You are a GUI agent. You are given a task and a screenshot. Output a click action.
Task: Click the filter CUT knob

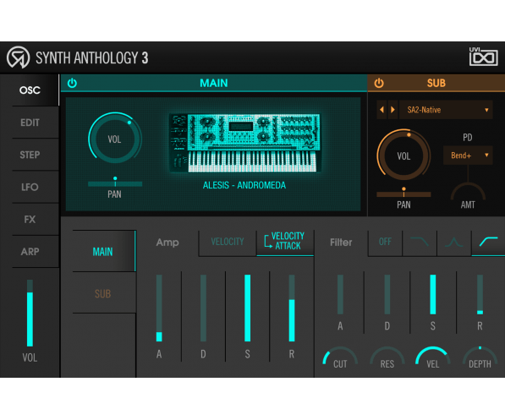(x=340, y=357)
